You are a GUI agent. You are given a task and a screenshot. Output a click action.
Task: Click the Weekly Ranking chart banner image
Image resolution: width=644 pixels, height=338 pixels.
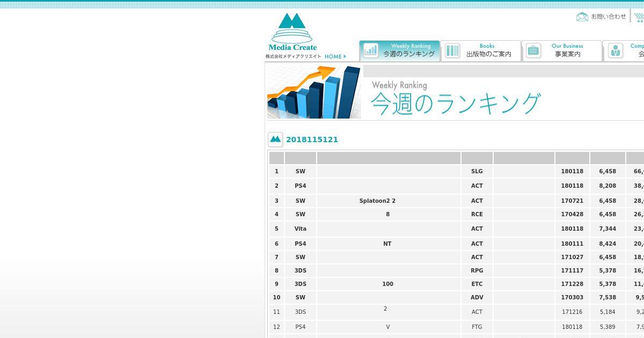tap(314, 92)
